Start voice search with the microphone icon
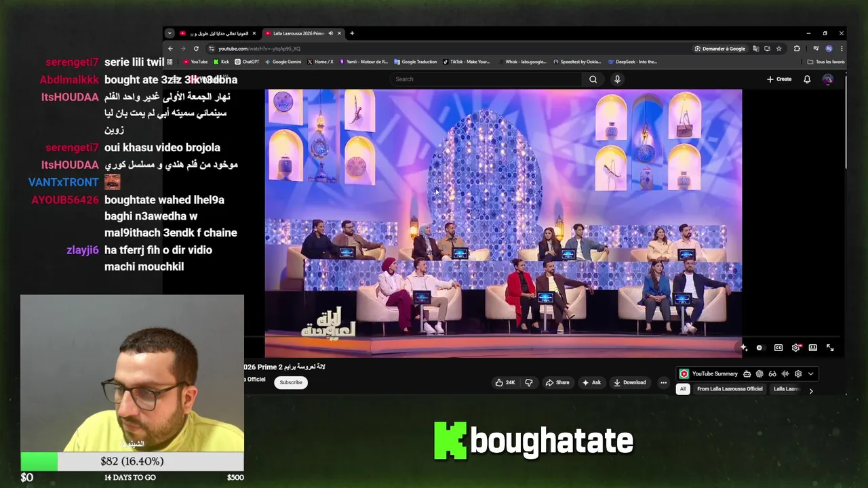 [617, 79]
